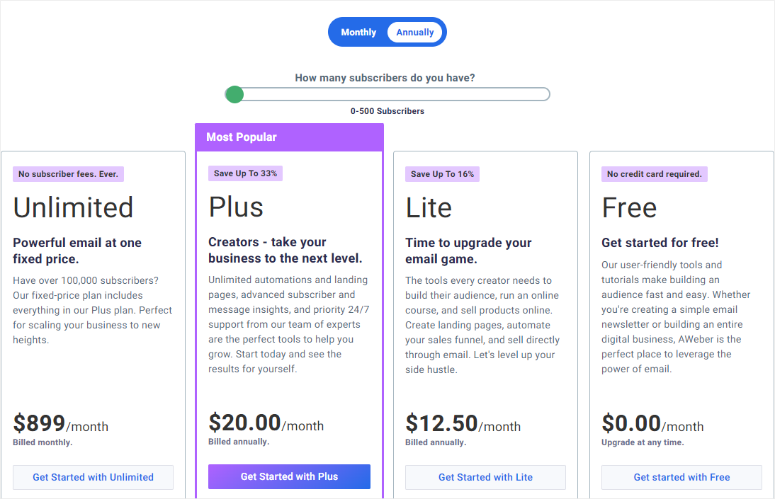Click the No credit card required badge

click(x=654, y=174)
